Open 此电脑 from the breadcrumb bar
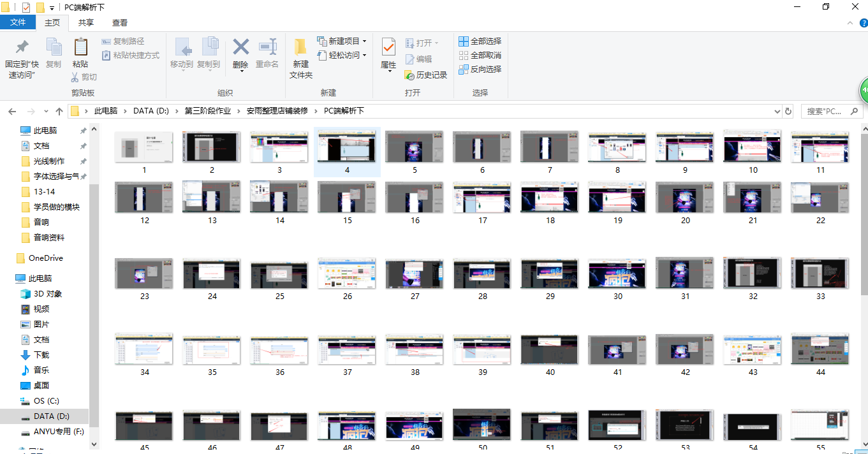 click(x=105, y=110)
